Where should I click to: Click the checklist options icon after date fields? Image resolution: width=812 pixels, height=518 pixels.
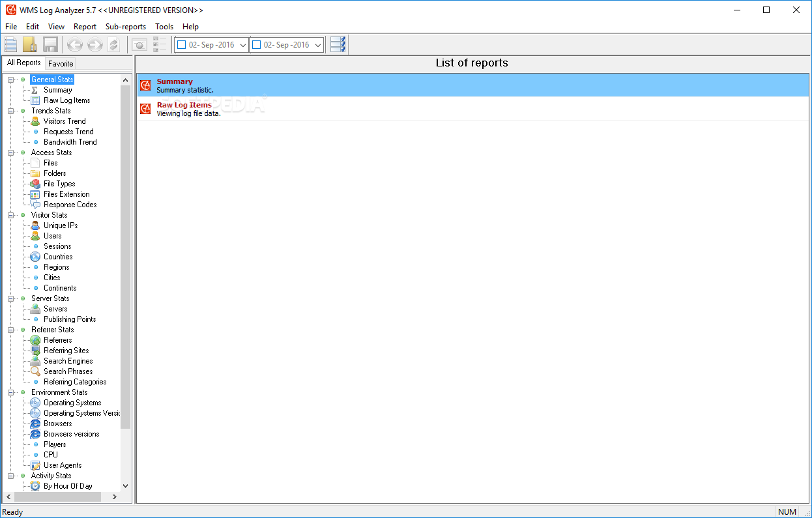click(x=338, y=44)
